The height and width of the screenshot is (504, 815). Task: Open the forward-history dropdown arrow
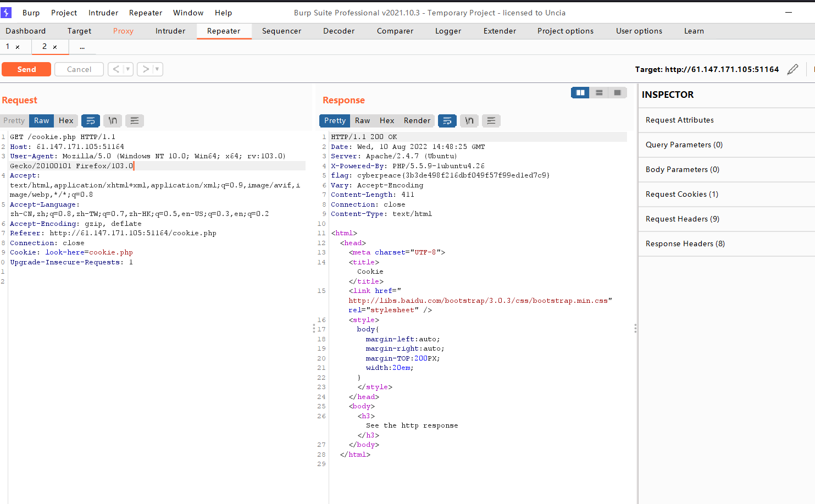(157, 69)
